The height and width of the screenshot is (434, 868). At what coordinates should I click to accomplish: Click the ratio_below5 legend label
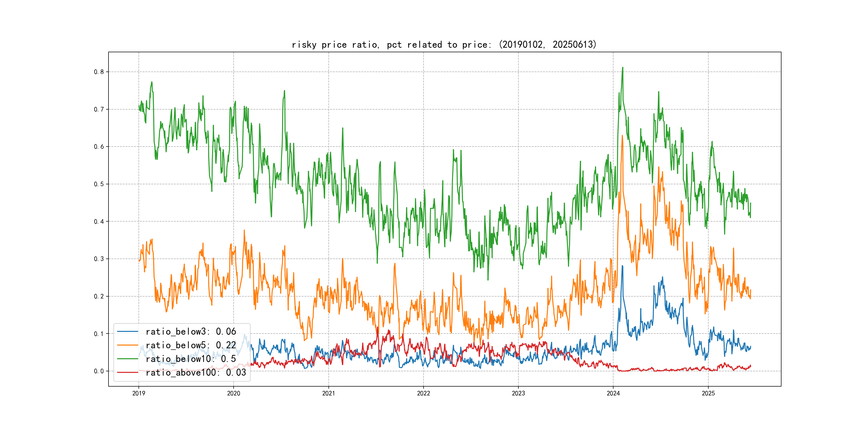[191, 345]
